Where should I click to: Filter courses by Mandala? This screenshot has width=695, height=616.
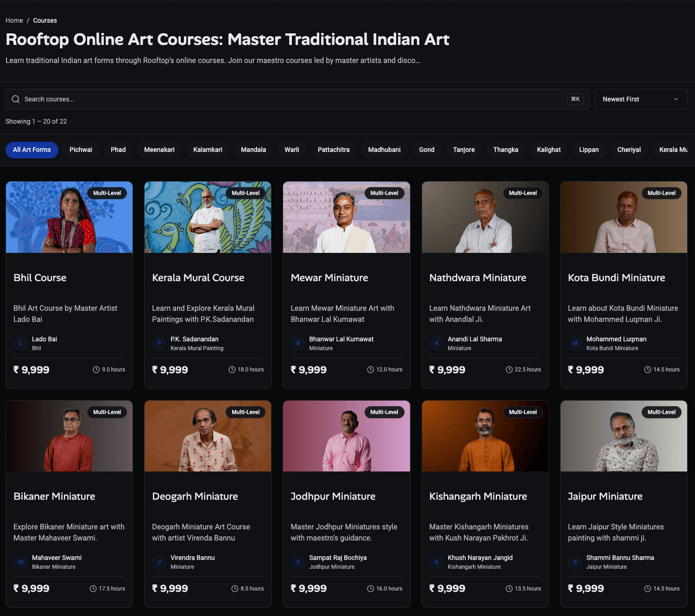253,150
